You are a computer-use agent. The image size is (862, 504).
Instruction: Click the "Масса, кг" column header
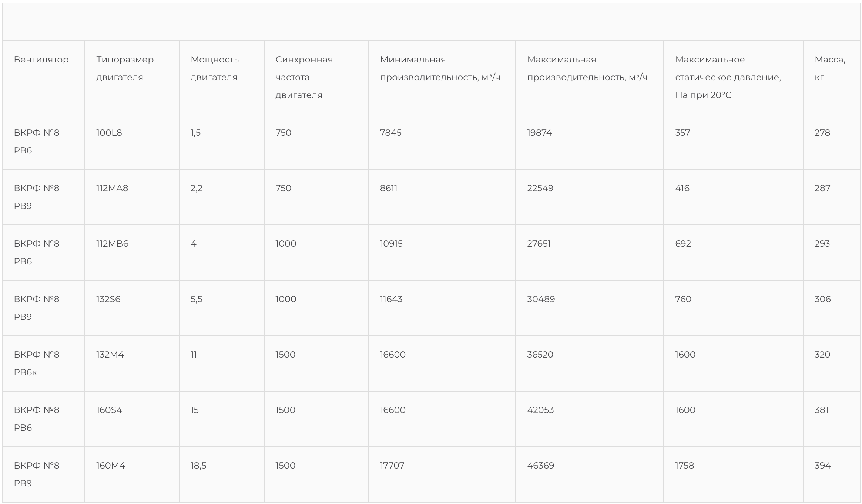(x=829, y=68)
